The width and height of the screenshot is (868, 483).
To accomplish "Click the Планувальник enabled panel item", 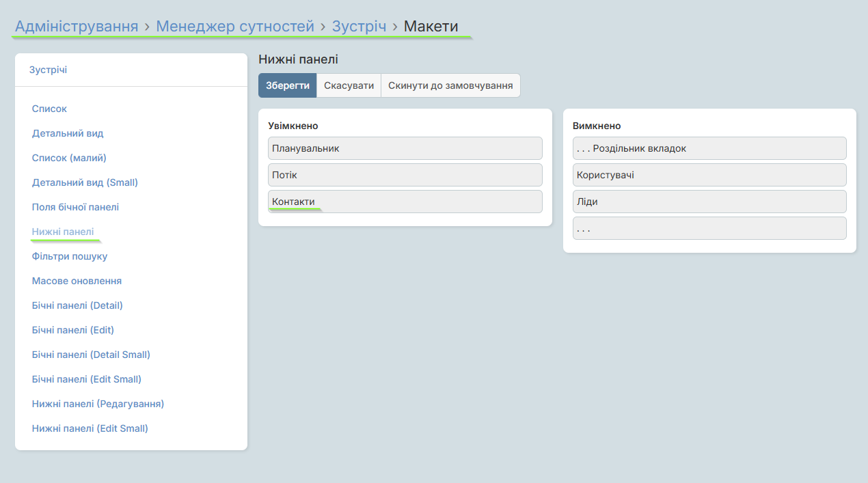I will tap(405, 148).
